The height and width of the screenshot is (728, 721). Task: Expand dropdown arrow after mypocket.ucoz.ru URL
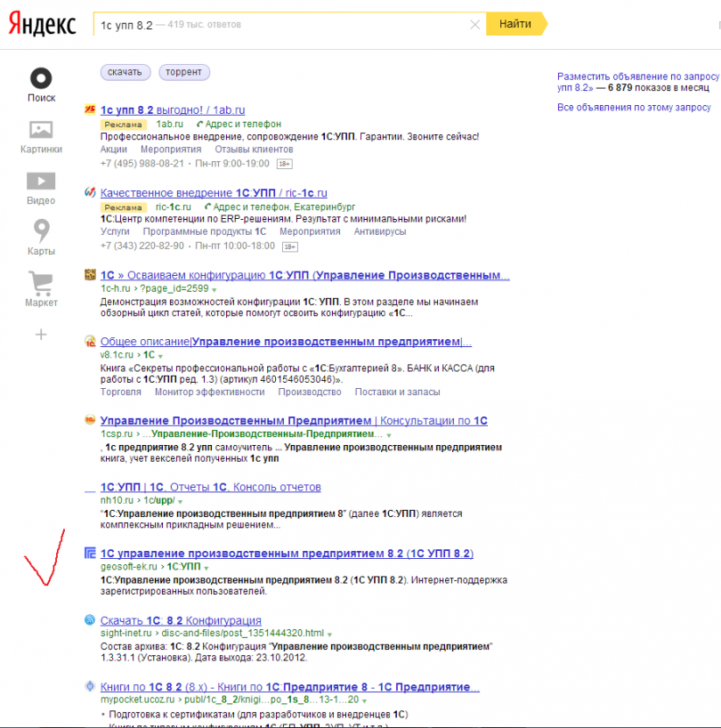(x=364, y=701)
